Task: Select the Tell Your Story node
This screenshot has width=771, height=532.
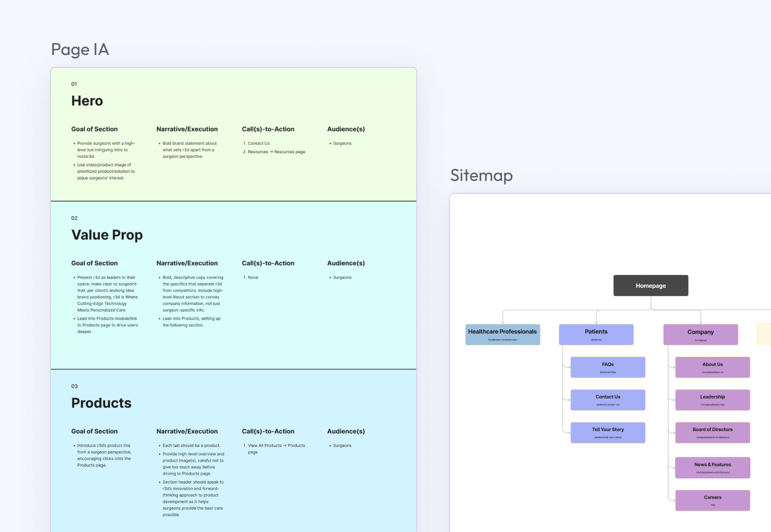Action: pos(608,432)
